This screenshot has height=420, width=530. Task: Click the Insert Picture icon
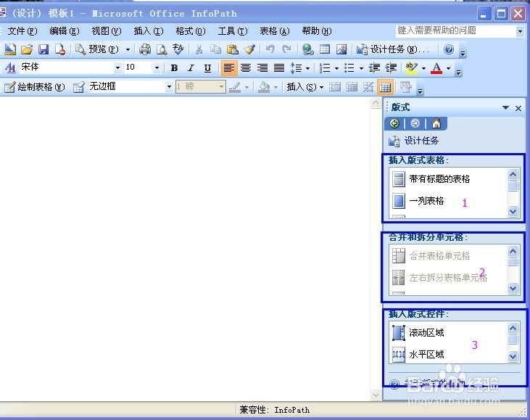(x=341, y=49)
